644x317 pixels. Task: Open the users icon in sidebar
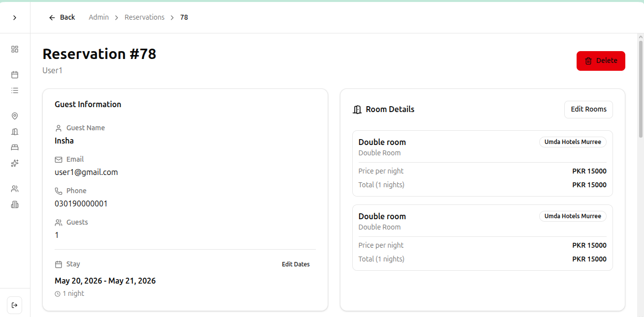pyautogui.click(x=15, y=189)
